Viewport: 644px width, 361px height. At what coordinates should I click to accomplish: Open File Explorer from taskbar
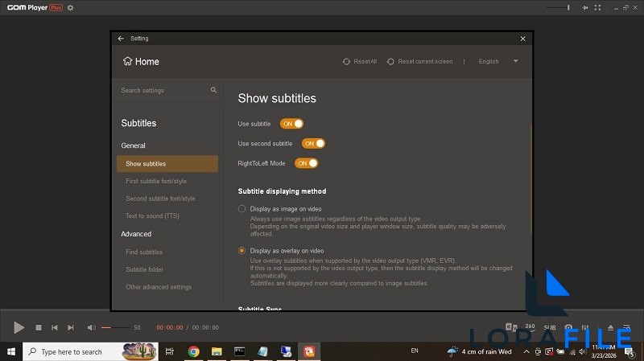click(x=217, y=351)
